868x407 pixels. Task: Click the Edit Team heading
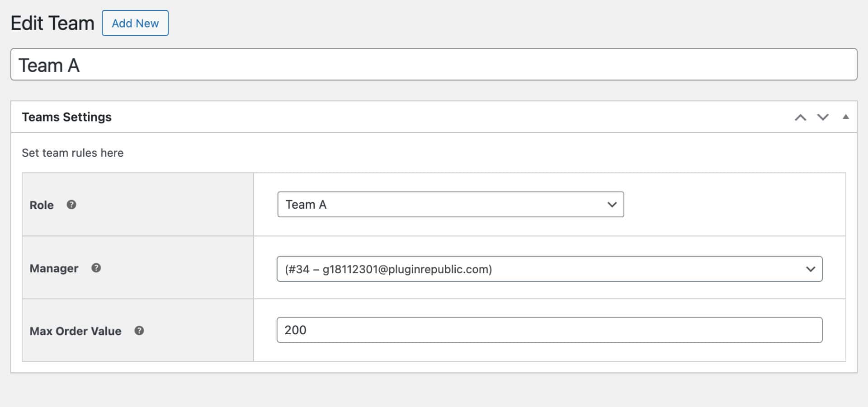pos(52,23)
